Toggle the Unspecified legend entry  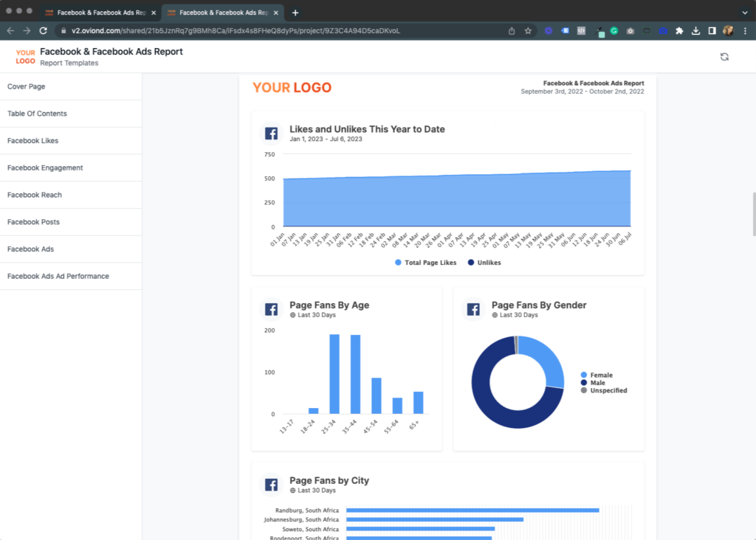pyautogui.click(x=604, y=390)
